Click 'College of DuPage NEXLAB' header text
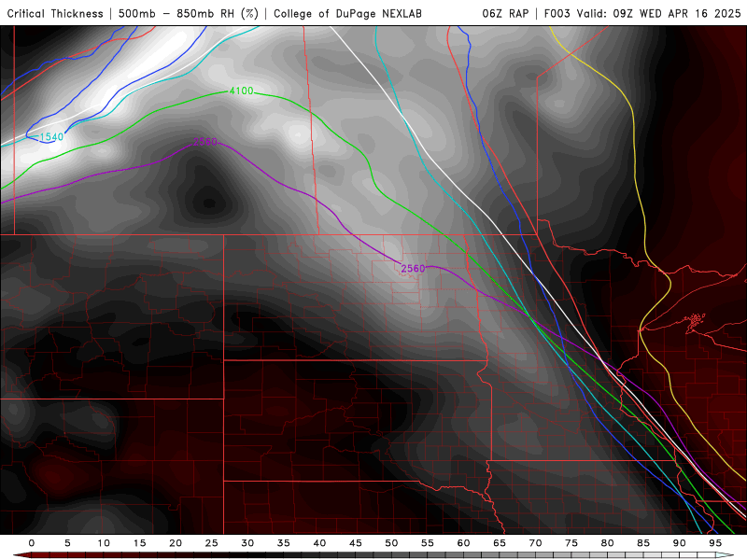 pos(347,13)
